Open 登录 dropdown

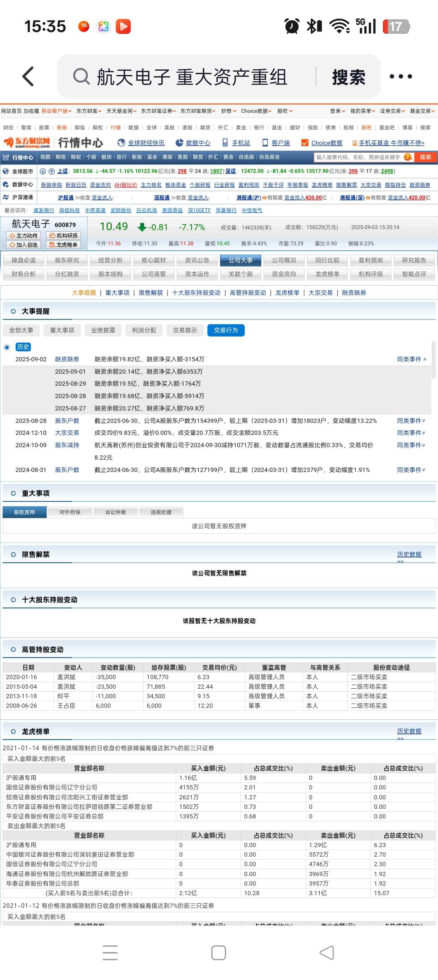[338, 111]
